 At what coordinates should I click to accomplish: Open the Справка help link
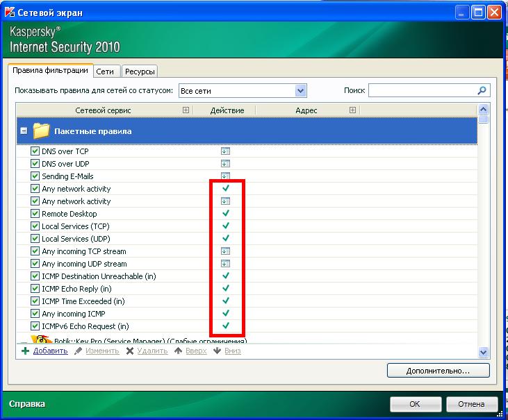pyautogui.click(x=27, y=404)
